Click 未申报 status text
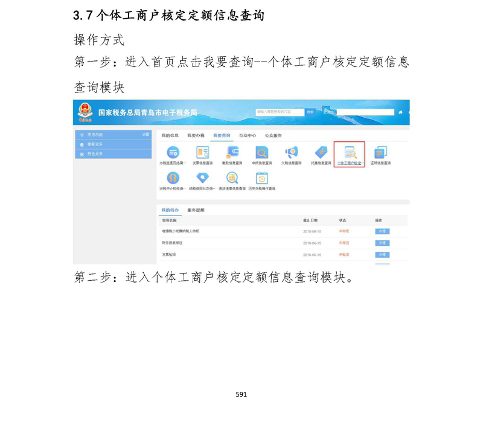 344,231
